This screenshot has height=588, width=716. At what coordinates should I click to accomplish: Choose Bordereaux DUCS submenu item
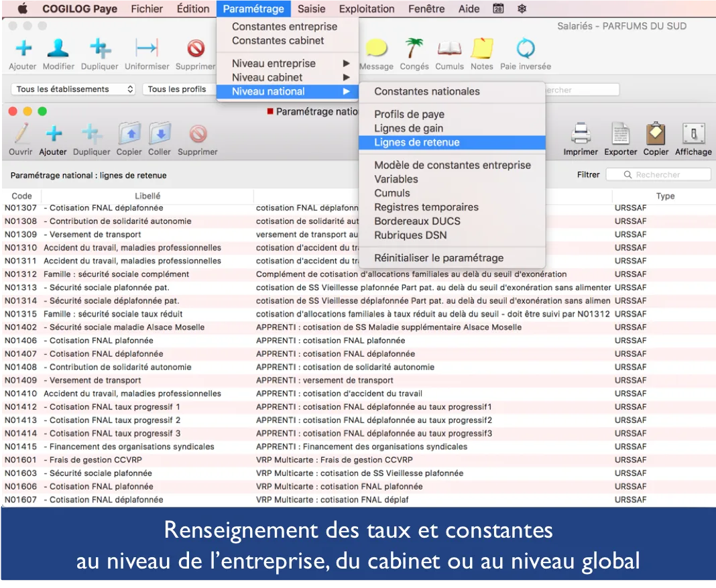tap(452, 221)
